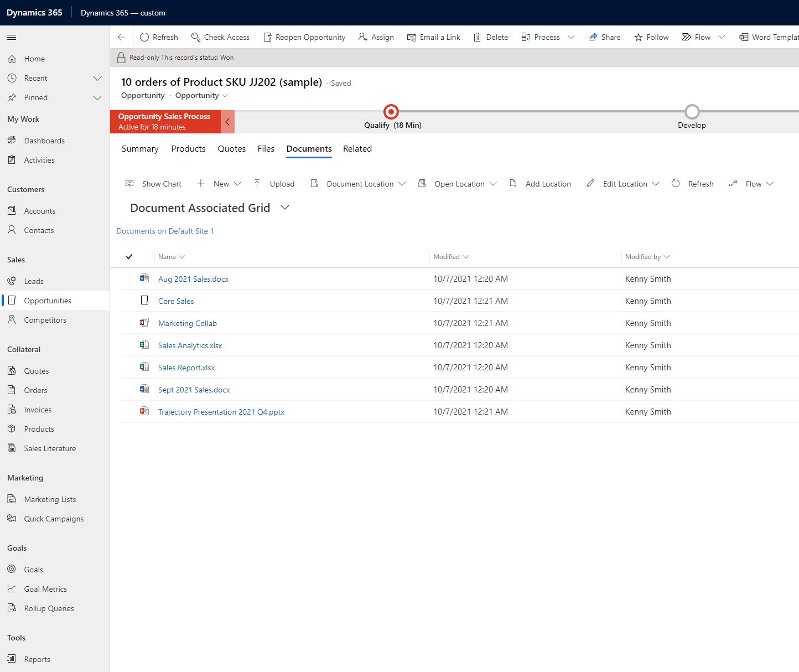The image size is (799, 672).
Task: Click Show Chart in grid toolbar
Action: tap(154, 184)
